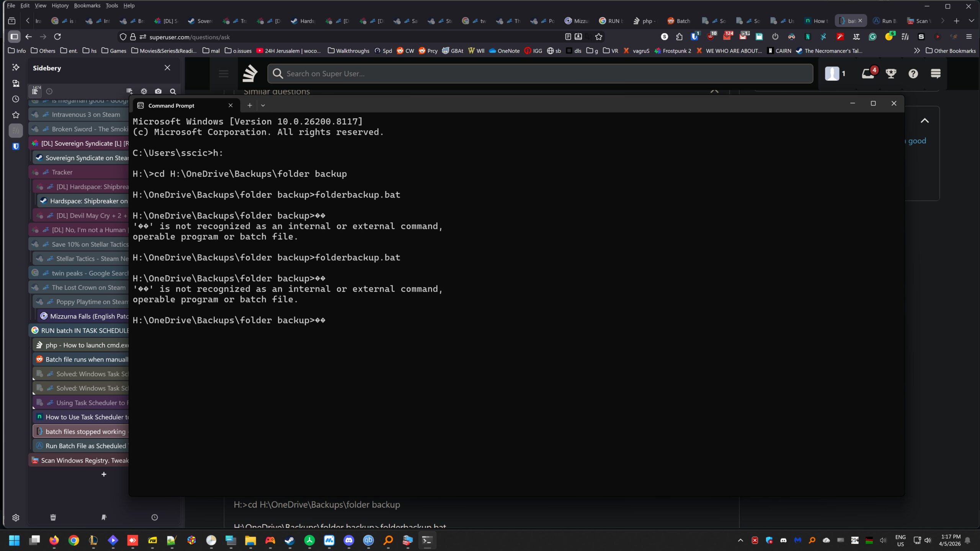Image resolution: width=980 pixels, height=551 pixels.
Task: Switch to Sidebery tab 'Run Batch File as Scheduled'
Action: tap(81, 446)
